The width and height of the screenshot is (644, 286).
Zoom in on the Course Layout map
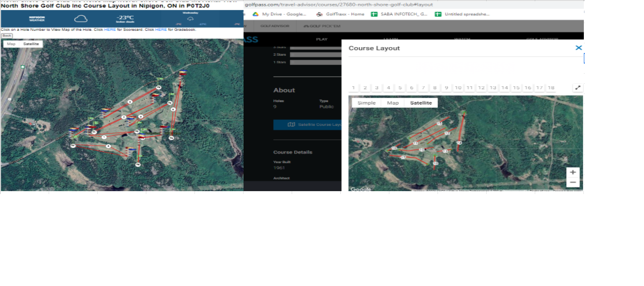[x=573, y=172]
